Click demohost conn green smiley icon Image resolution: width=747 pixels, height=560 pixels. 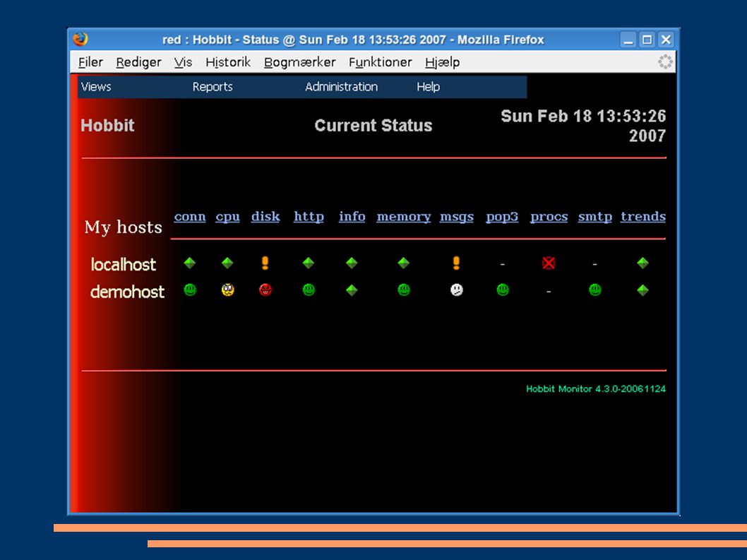click(x=190, y=290)
